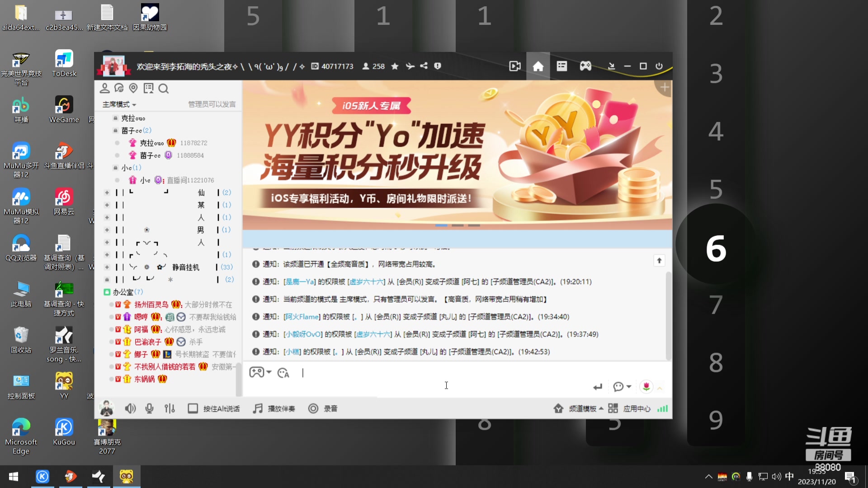Click the 录音 recording button
This screenshot has width=868, height=488.
click(323, 408)
